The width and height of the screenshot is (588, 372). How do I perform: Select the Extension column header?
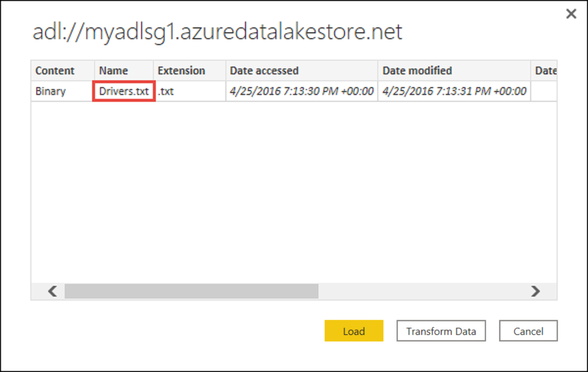point(181,71)
